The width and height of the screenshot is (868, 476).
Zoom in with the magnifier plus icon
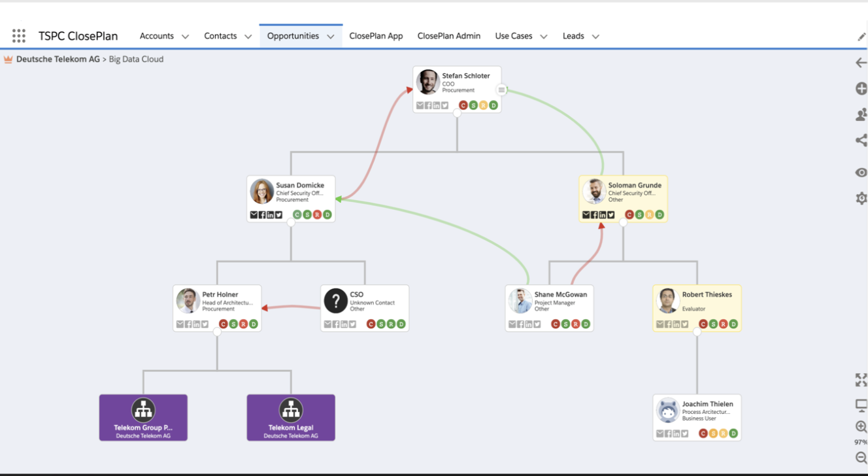point(861,427)
